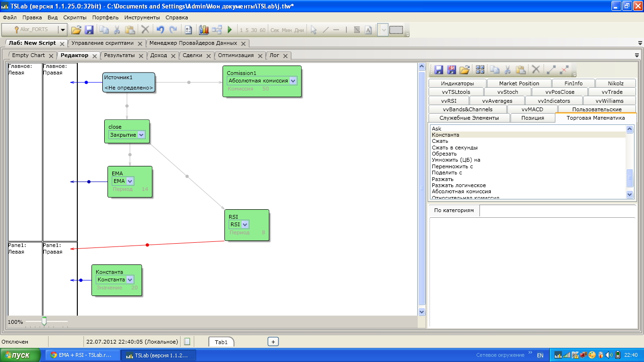Click the bar chart icon in toolbar
This screenshot has width=644, height=362.
coord(204,30)
